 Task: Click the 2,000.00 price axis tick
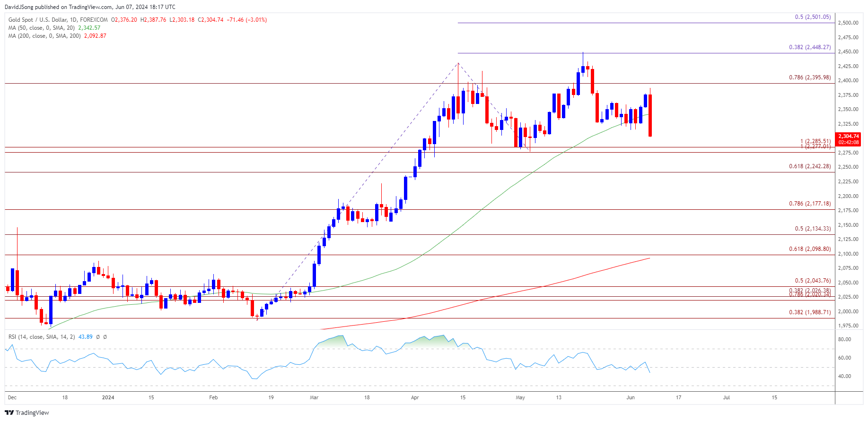(848, 312)
